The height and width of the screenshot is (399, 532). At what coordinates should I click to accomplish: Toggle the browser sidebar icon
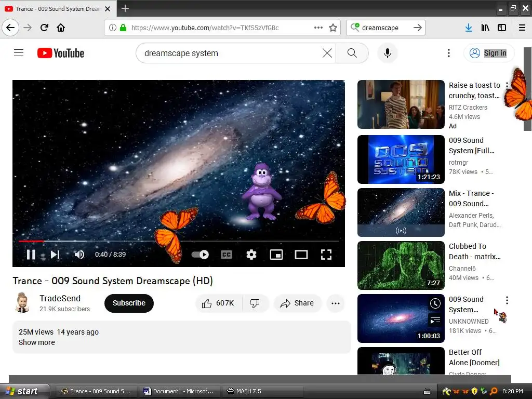(x=502, y=28)
